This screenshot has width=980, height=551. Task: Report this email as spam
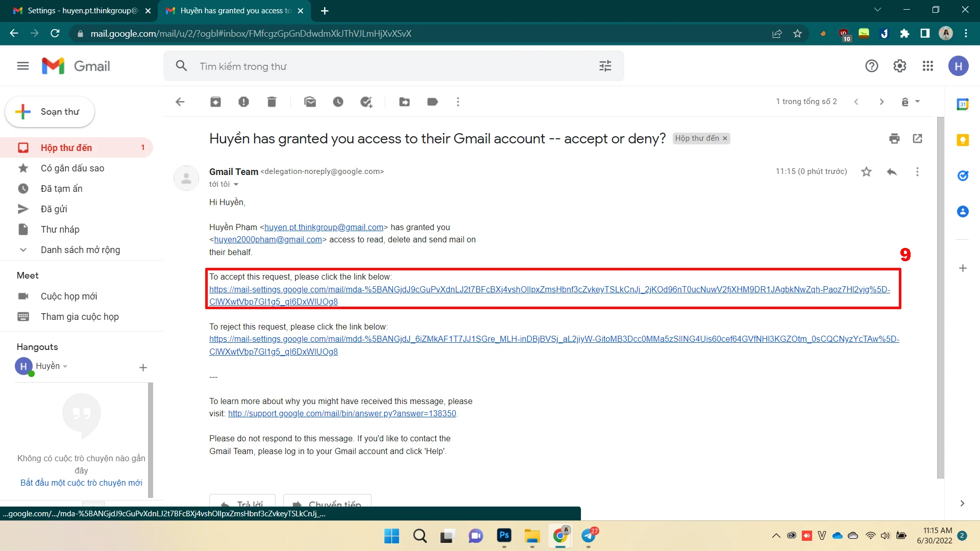pyautogui.click(x=243, y=102)
